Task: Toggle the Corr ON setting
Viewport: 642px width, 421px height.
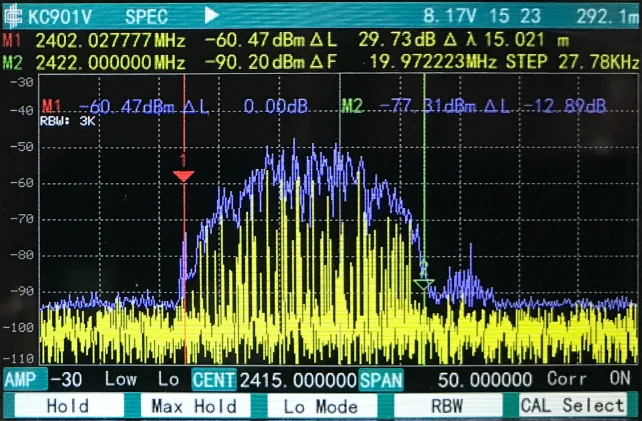Action: 588,380
